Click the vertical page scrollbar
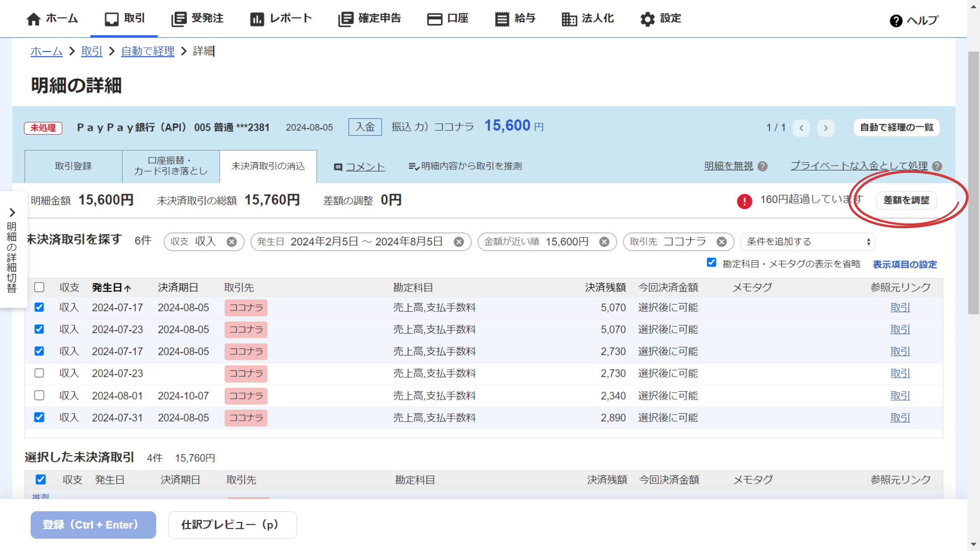980x551 pixels. click(973, 184)
